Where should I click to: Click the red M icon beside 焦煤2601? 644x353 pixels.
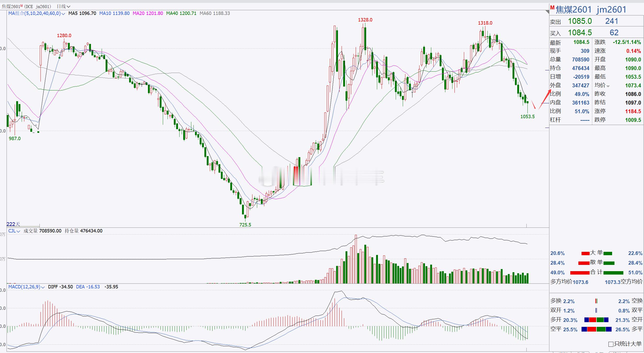point(552,8)
